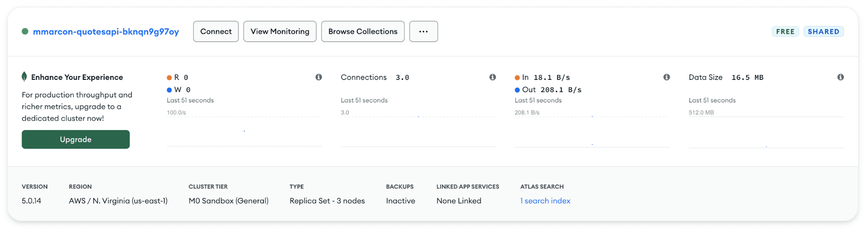Click the orange In network legend dot
The image size is (868, 234).
coord(517,78)
